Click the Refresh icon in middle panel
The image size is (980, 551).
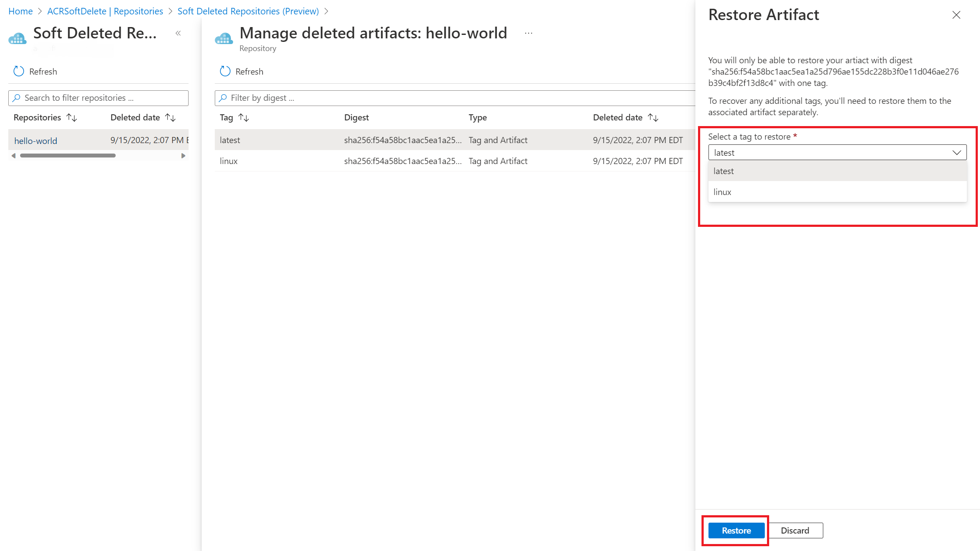[x=225, y=71]
